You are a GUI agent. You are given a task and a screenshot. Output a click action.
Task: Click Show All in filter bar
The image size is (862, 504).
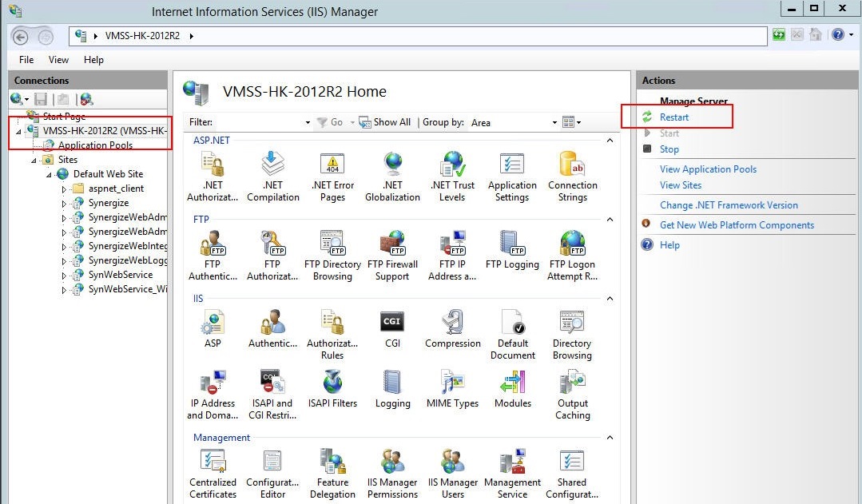point(385,122)
